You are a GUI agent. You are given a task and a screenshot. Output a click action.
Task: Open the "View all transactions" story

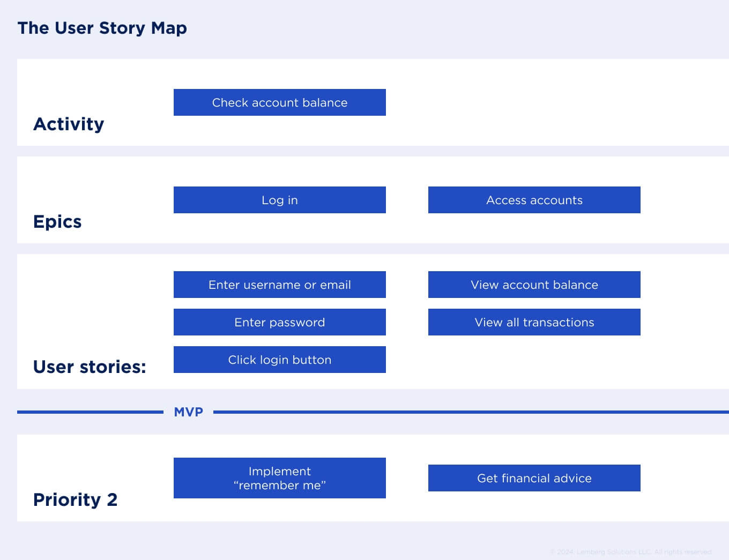(534, 322)
